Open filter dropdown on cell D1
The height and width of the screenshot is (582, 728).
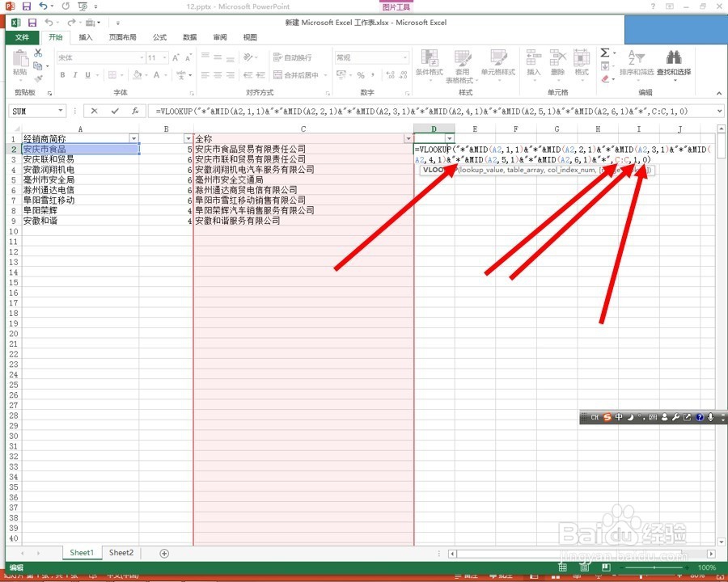(449, 138)
